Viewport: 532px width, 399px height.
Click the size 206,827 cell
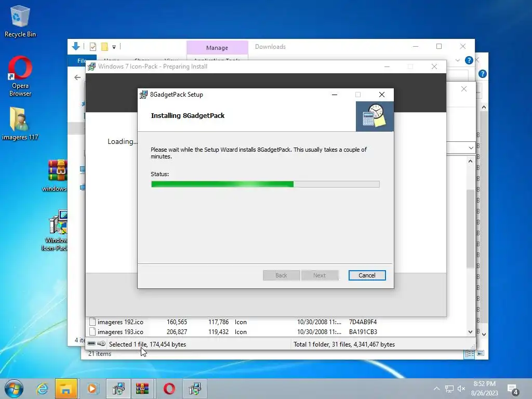tap(177, 331)
